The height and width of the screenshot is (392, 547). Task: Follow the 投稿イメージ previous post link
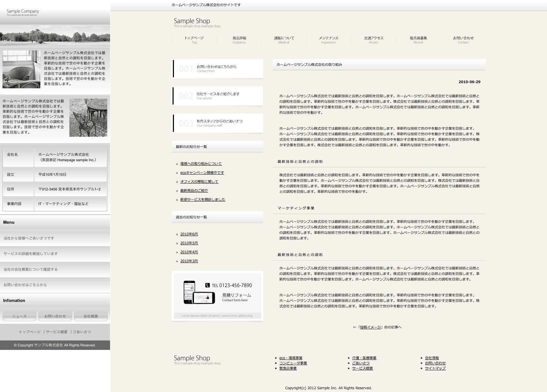(x=370, y=327)
